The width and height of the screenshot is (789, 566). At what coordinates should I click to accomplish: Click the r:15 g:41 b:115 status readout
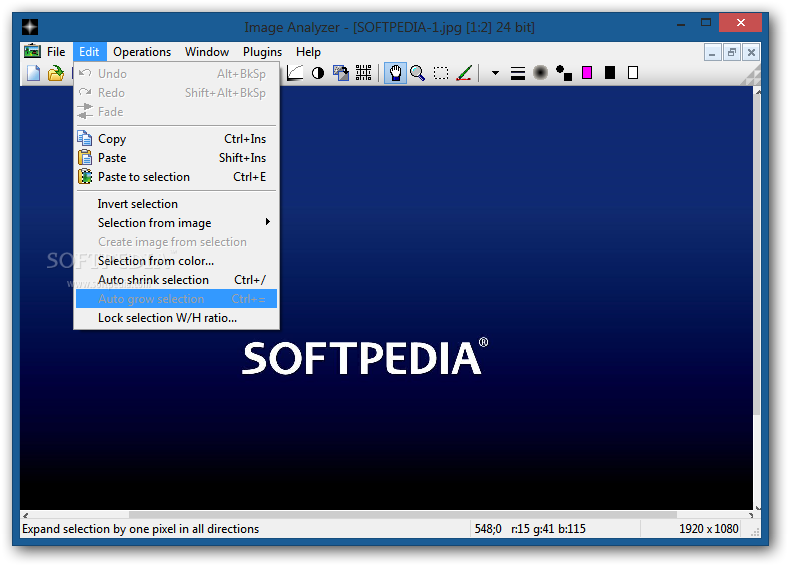[x=548, y=529]
